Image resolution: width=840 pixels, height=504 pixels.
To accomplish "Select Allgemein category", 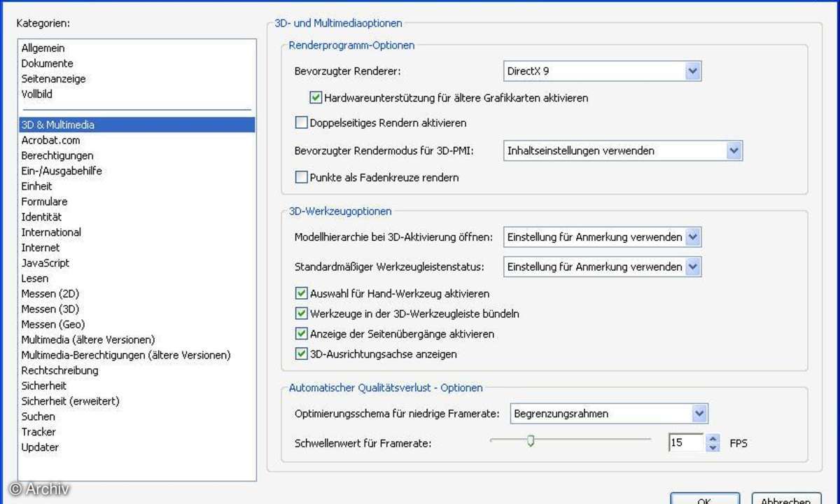I will point(136,48).
